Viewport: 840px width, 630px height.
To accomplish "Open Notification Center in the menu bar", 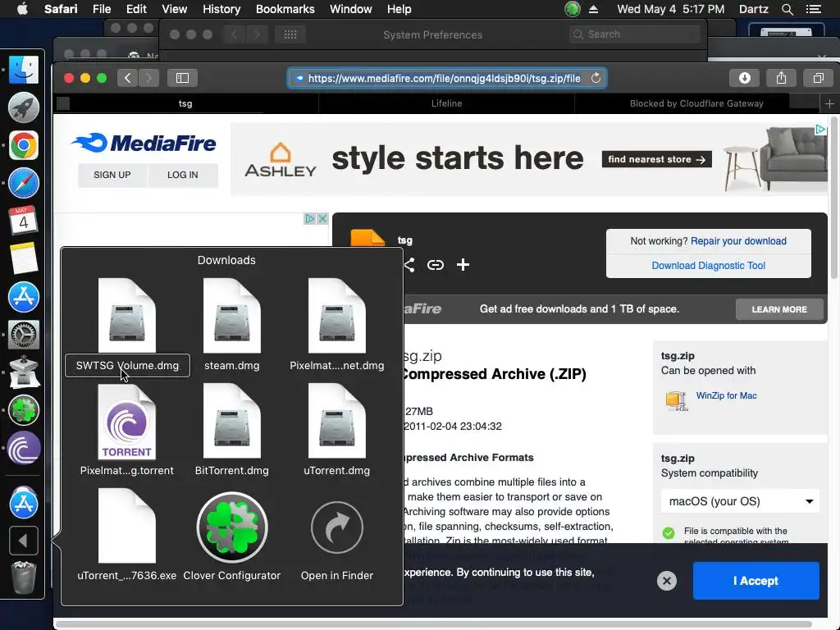I will click(813, 9).
